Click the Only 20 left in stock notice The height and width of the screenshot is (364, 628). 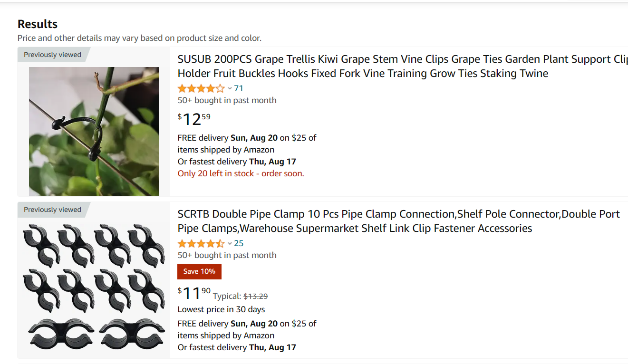click(x=241, y=173)
